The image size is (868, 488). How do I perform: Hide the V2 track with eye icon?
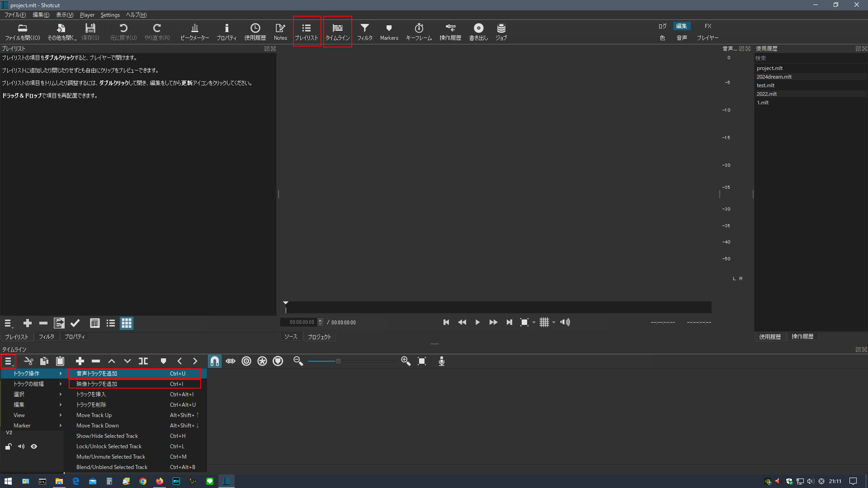34,446
